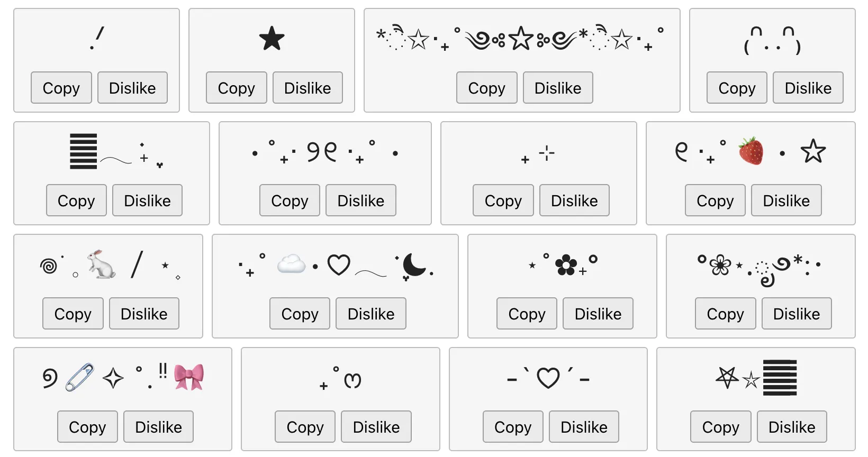The height and width of the screenshot is (457, 868).
Task: Dislike the strawberry and star symbol set
Action: point(786,200)
